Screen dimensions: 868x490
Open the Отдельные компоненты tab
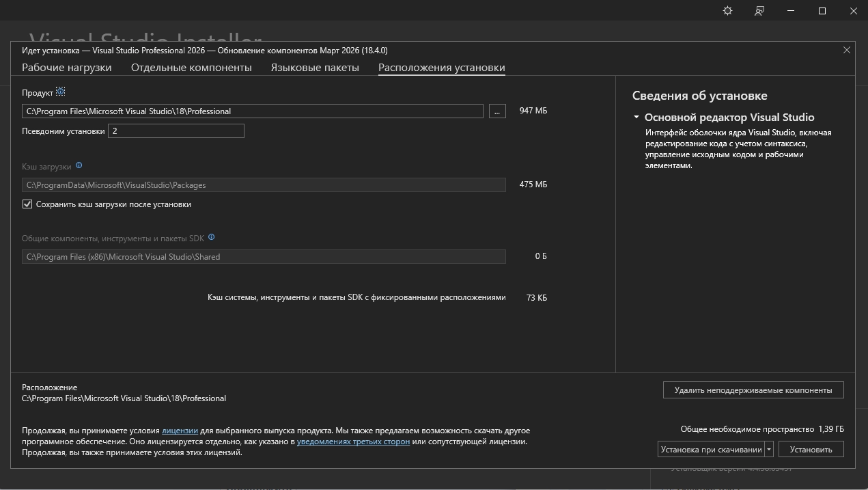tap(191, 68)
